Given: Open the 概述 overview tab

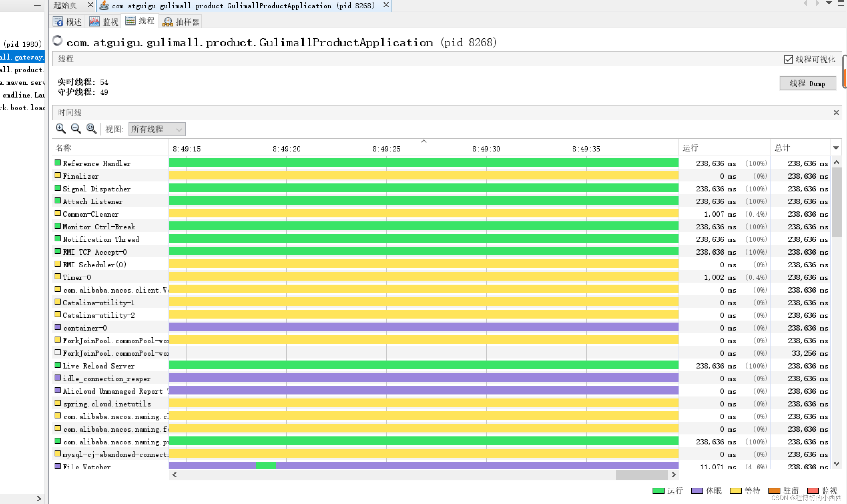Looking at the screenshot, I should [68, 22].
